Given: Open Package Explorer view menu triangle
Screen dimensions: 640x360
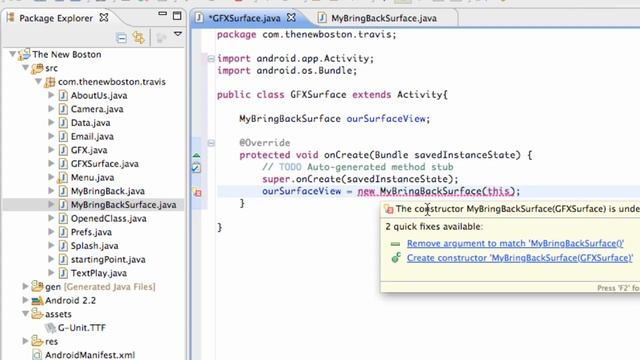Looking at the screenshot, I should coord(178,34).
